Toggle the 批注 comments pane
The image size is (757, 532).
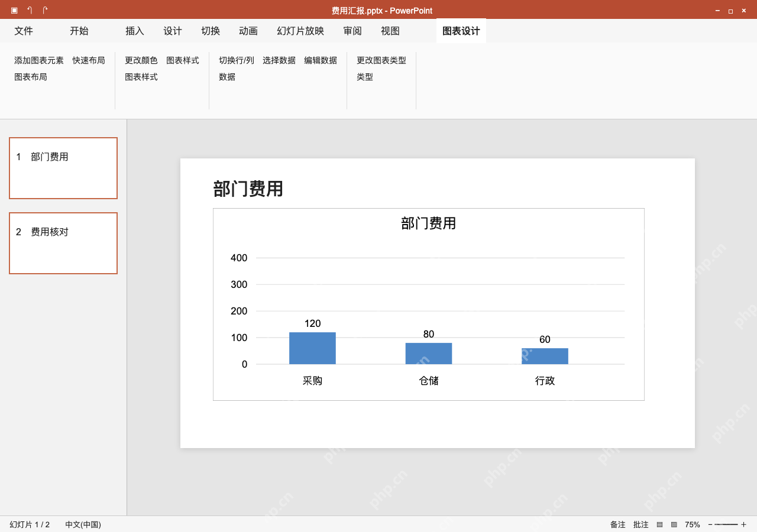pos(641,524)
